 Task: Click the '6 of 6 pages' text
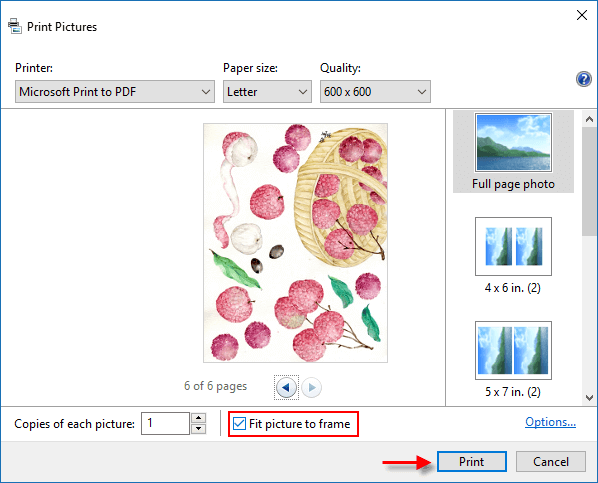(215, 386)
